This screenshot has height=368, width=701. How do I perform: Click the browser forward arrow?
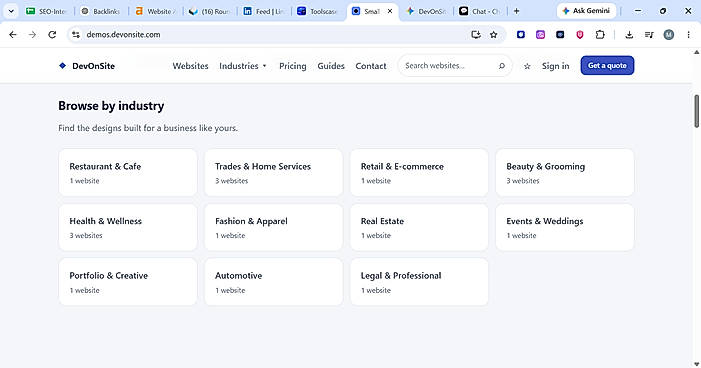[x=32, y=34]
